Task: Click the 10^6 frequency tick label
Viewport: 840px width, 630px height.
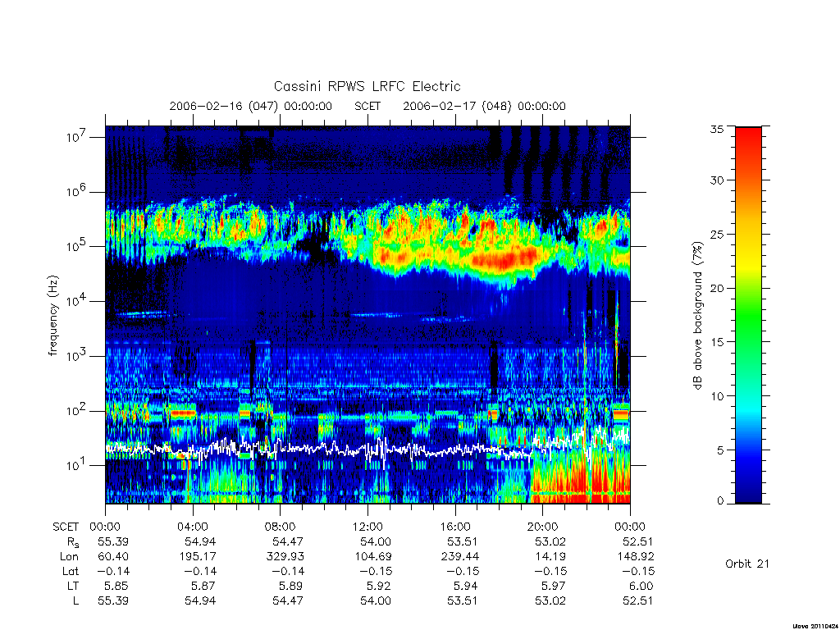Action: pos(77,191)
